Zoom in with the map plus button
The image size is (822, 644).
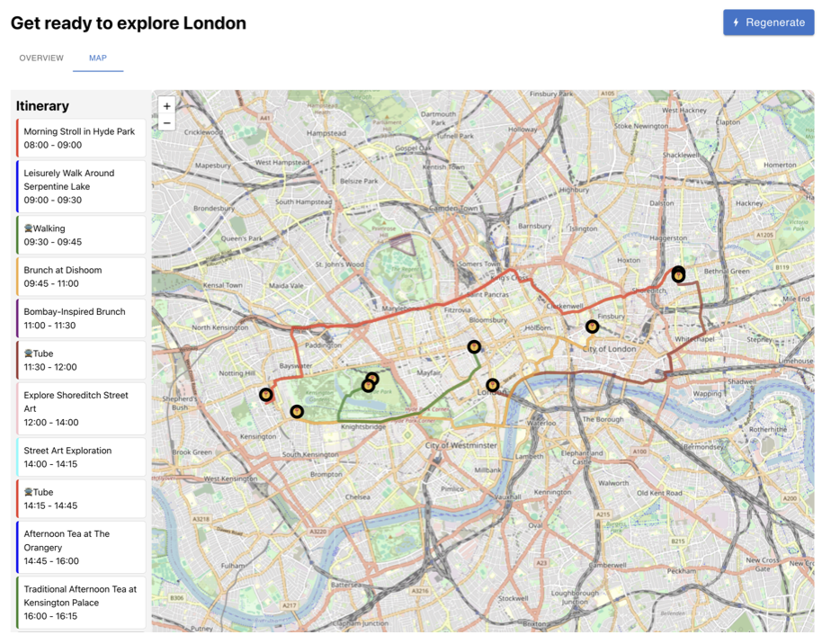[x=166, y=106]
